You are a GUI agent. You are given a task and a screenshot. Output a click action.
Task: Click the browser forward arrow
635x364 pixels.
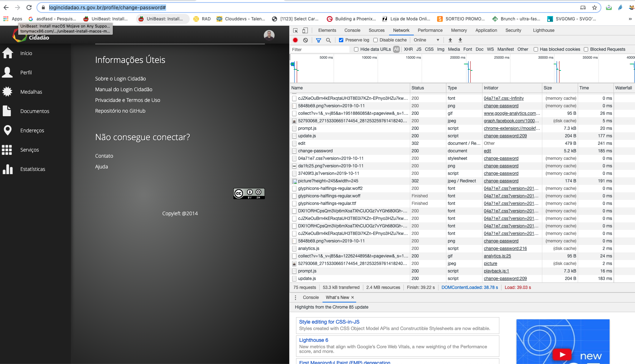[x=18, y=8]
